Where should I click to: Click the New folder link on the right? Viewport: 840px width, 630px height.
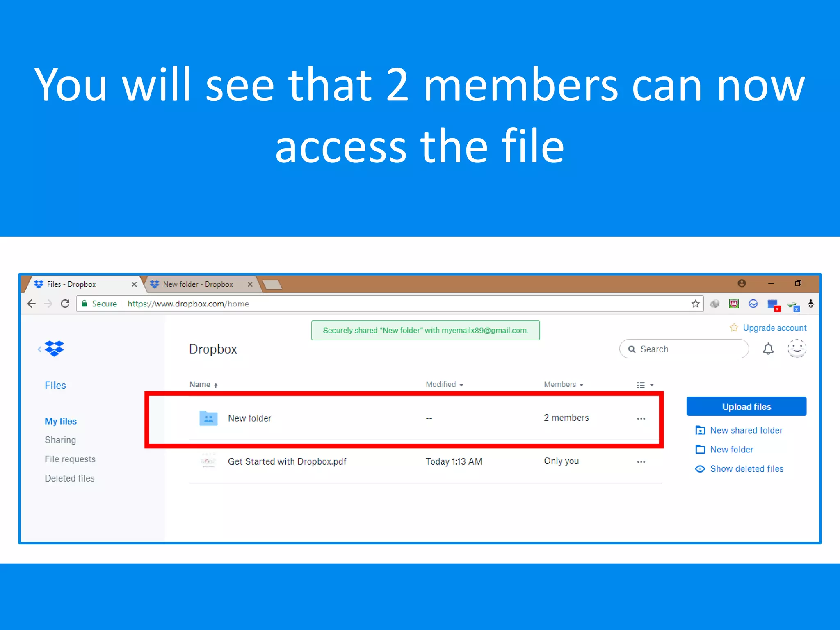[724, 450]
